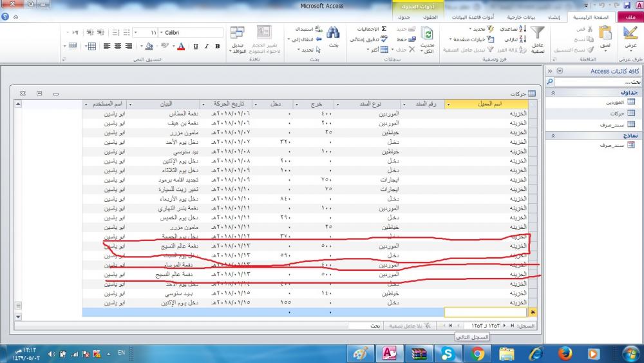The width and height of the screenshot is (644, 363).
Task: Open the ملف File tab
Action: coord(630,17)
